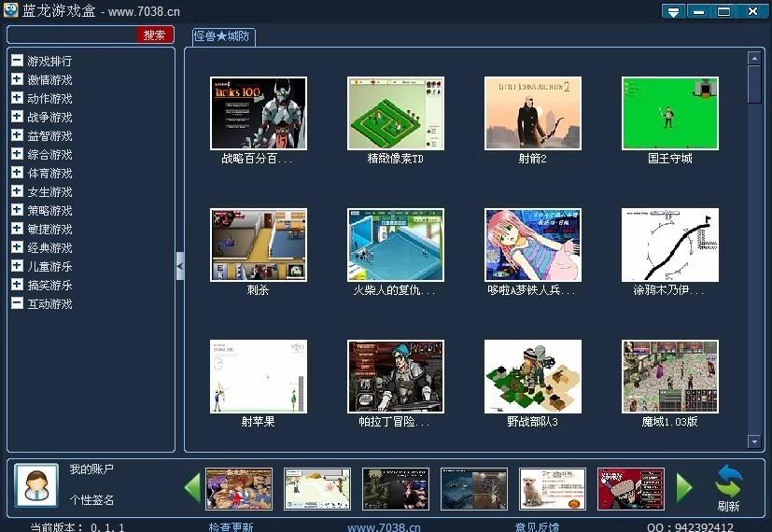Open the title bar dropdown menu button

[673, 11]
